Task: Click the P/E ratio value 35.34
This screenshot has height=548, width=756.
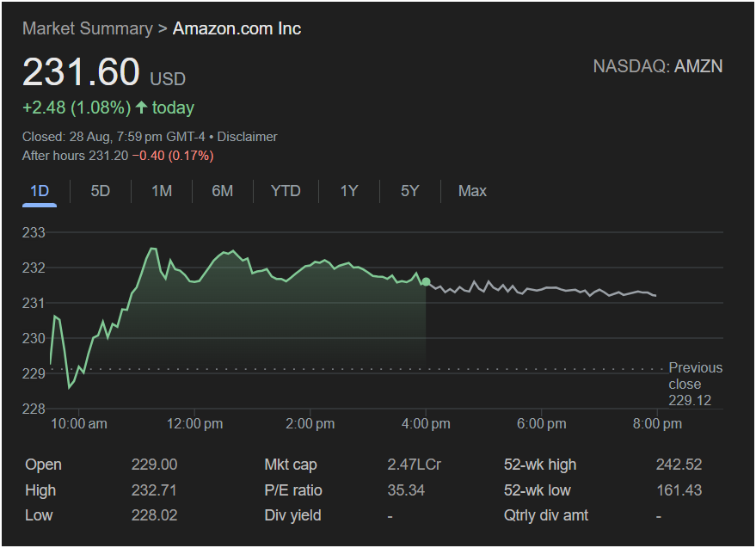Action: pyautogui.click(x=406, y=490)
